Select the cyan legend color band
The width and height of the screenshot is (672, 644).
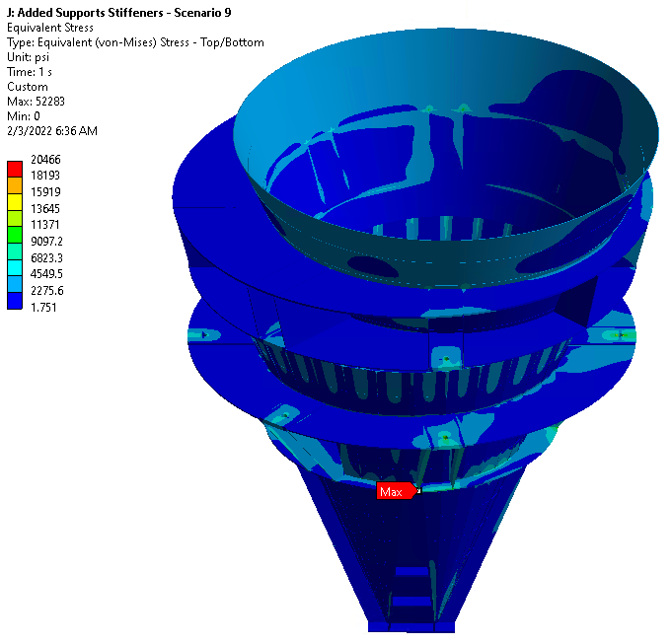click(x=15, y=267)
